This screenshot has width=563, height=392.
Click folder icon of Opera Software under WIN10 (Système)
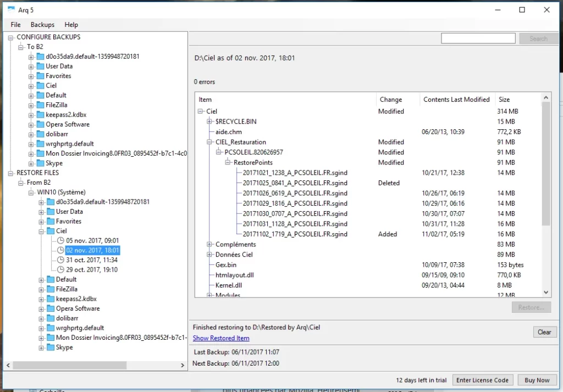pos(51,308)
